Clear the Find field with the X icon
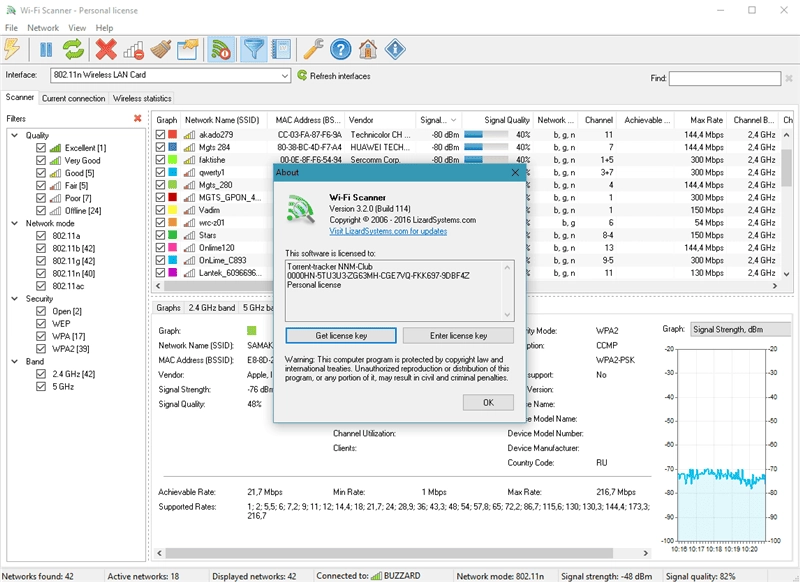 click(789, 79)
